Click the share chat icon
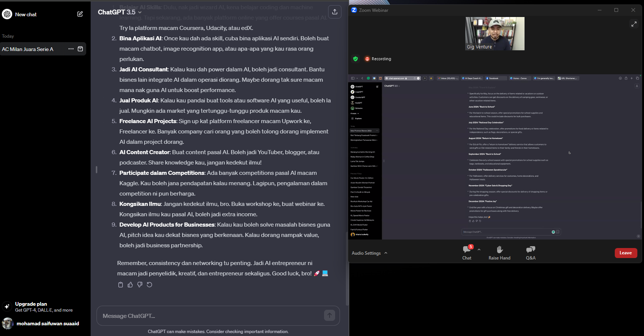The width and height of the screenshot is (644, 336). pos(335,12)
